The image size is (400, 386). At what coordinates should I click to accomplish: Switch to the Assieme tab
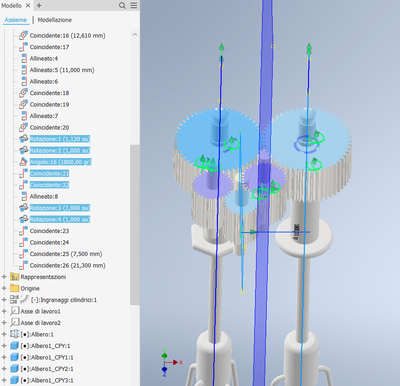(x=16, y=20)
